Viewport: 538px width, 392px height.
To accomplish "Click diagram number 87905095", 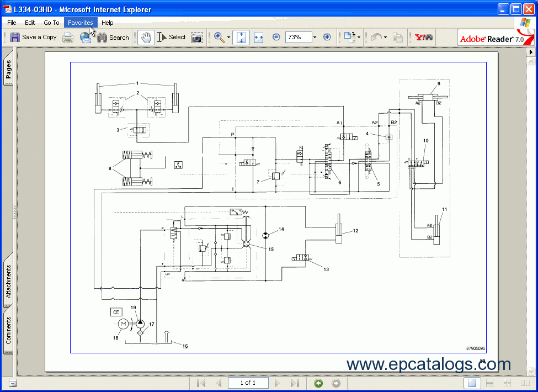I will point(476,348).
